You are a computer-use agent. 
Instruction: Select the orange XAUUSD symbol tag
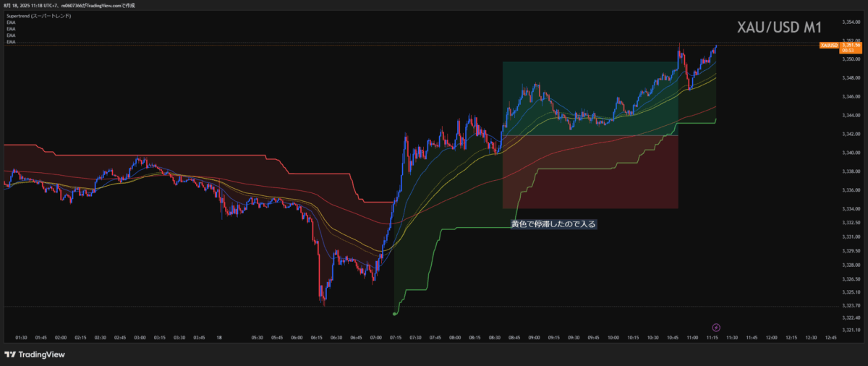(829, 46)
